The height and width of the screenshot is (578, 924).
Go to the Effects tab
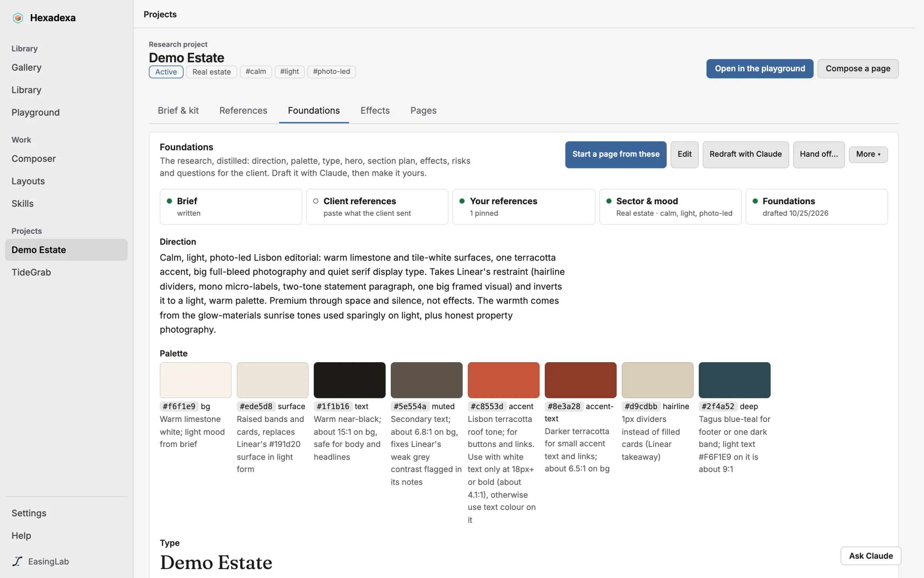[375, 111]
